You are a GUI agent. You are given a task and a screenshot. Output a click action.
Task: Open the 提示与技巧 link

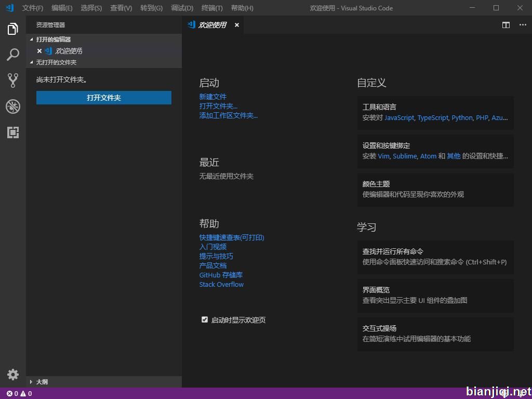coord(216,256)
